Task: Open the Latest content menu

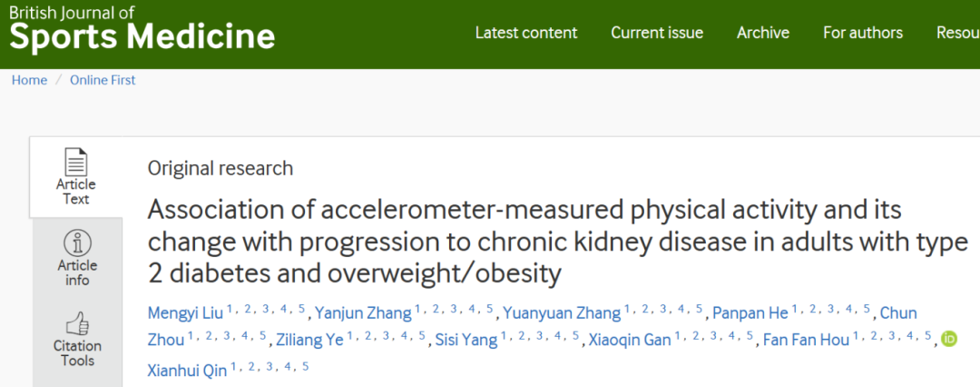Action: tap(526, 33)
